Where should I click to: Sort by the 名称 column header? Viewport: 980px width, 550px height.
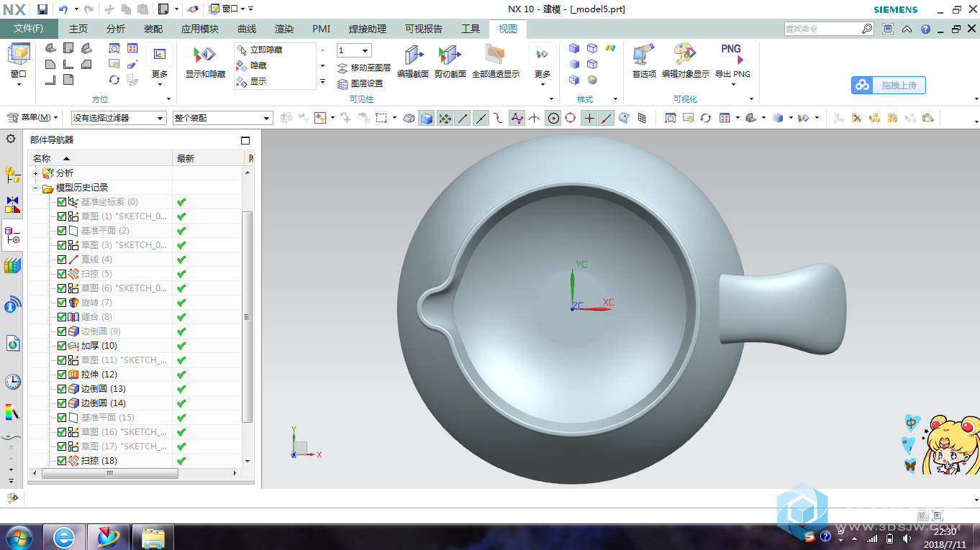coord(100,158)
